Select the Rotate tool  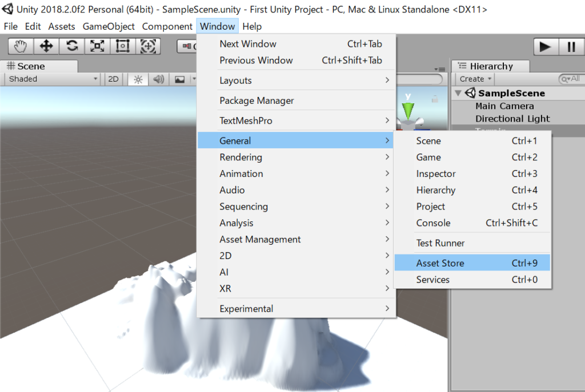[x=72, y=46]
